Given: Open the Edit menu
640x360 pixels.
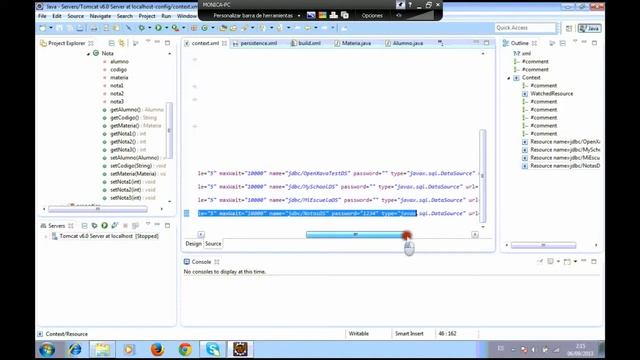Looking at the screenshot, I should [57, 16].
